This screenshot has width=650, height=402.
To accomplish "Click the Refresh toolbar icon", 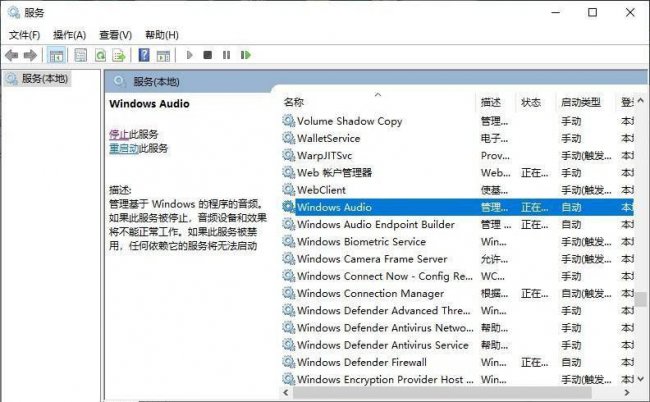I will coord(100,55).
